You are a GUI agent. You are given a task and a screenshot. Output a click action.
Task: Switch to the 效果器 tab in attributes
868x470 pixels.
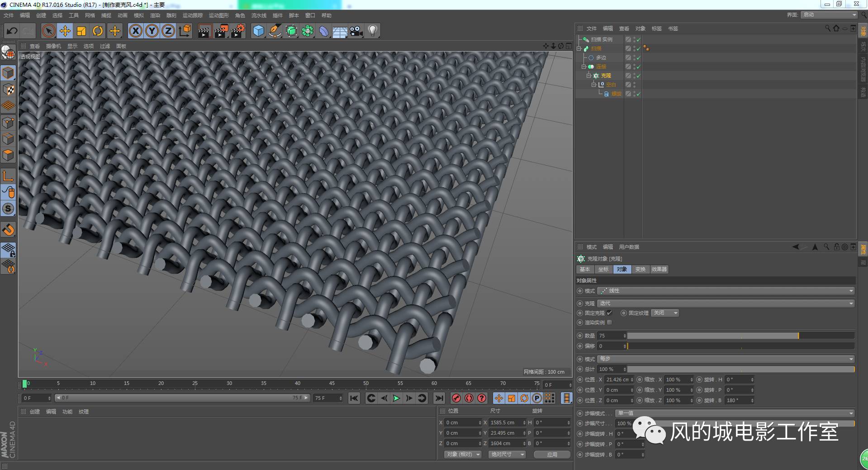click(659, 269)
